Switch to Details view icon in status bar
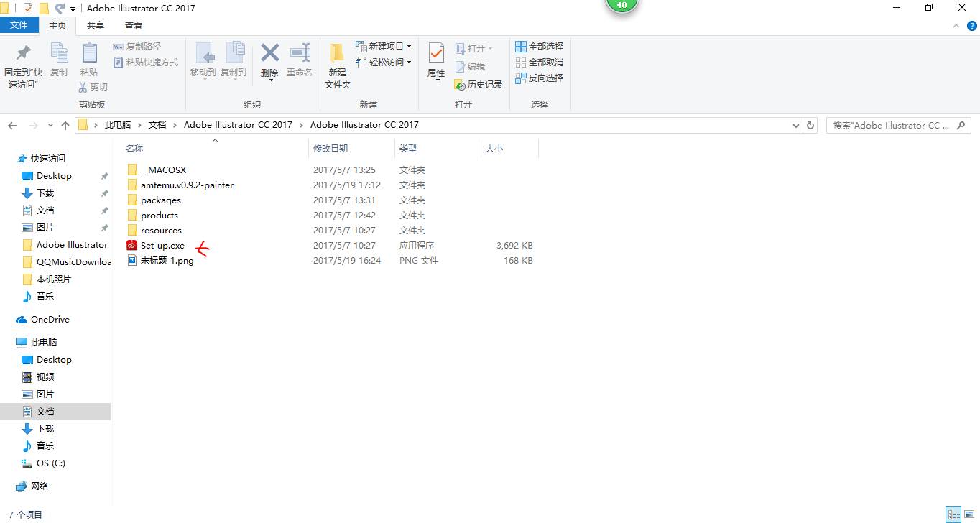Screen dimensions: 980x523 pos(953,514)
